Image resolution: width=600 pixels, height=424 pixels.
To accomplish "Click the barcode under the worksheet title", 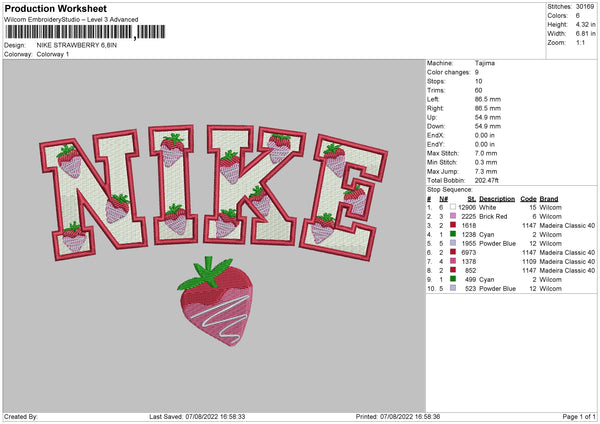I will coord(85,32).
